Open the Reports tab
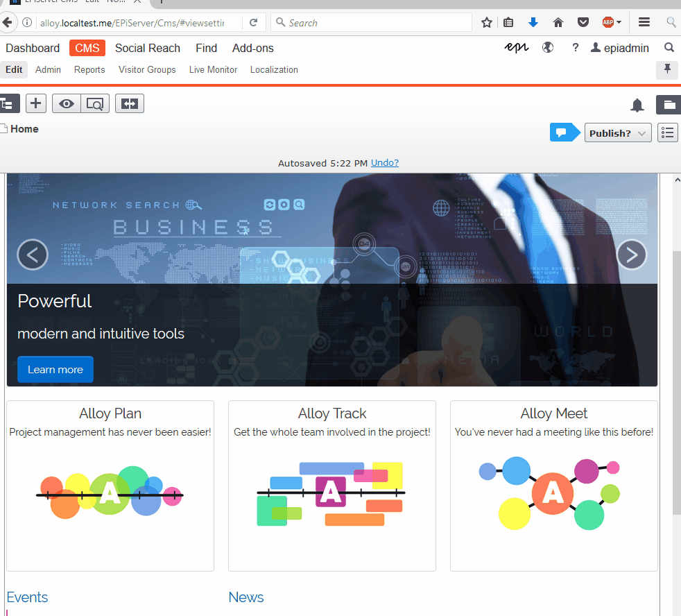Screen dimensions: 681x616 [89, 69]
